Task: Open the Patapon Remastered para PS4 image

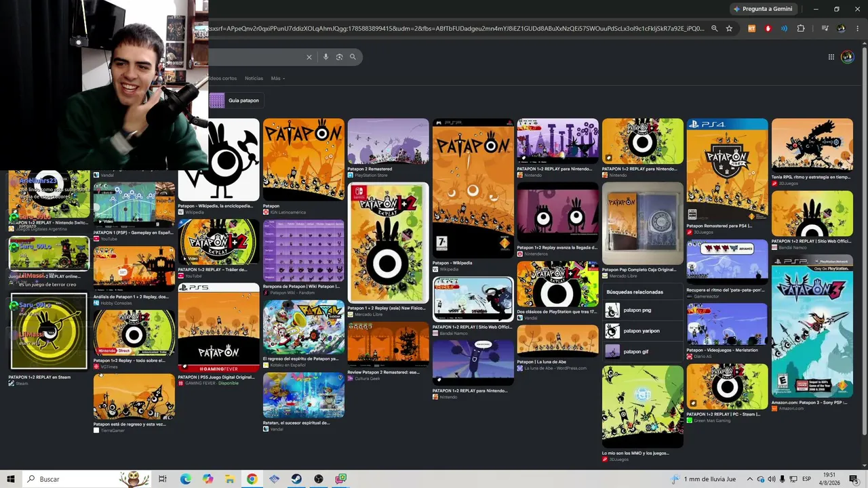Action: [x=727, y=169]
